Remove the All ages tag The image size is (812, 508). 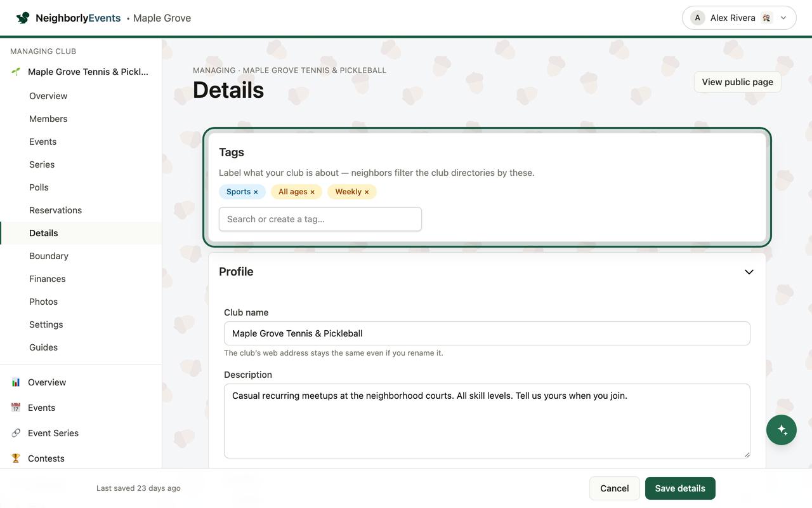click(x=312, y=192)
